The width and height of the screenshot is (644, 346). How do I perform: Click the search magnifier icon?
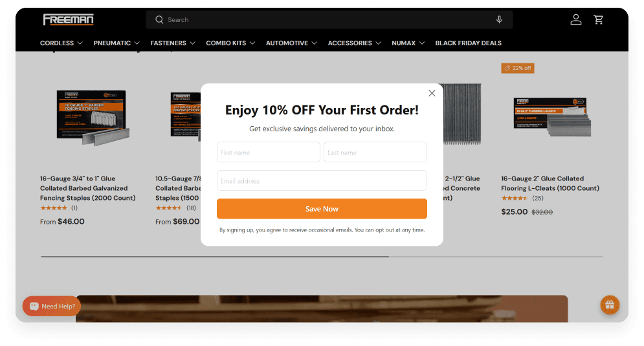coord(159,19)
